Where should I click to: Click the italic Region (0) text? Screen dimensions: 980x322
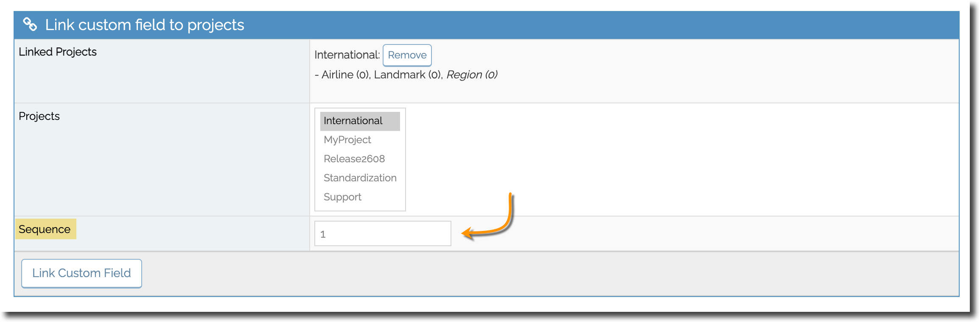coord(472,75)
